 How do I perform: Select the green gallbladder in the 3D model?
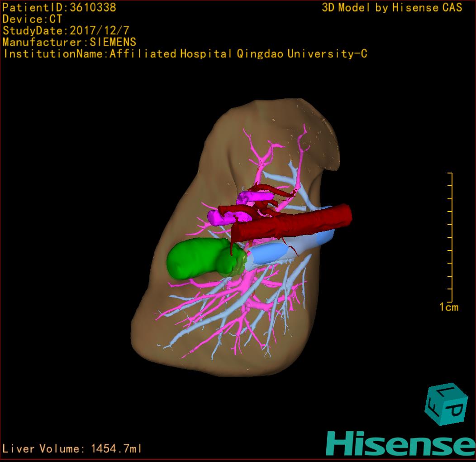point(192,259)
